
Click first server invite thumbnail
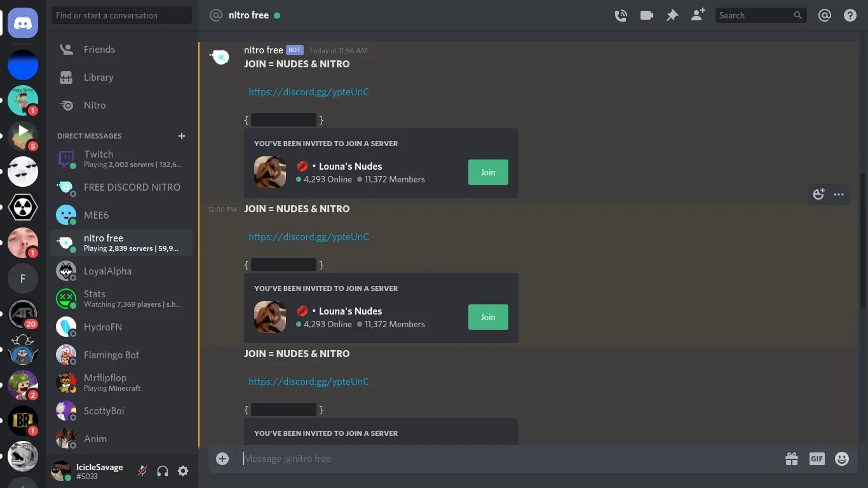tap(270, 172)
